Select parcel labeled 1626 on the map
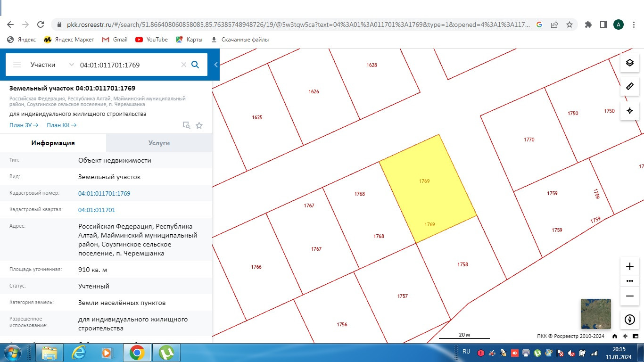Screen dimensions: 644x362 point(314,91)
